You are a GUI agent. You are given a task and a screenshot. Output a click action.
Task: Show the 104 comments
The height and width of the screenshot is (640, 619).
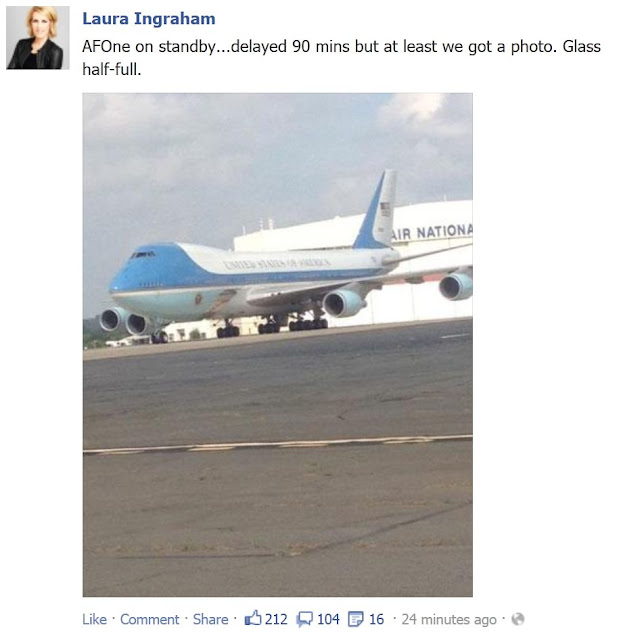pyautogui.click(x=328, y=619)
